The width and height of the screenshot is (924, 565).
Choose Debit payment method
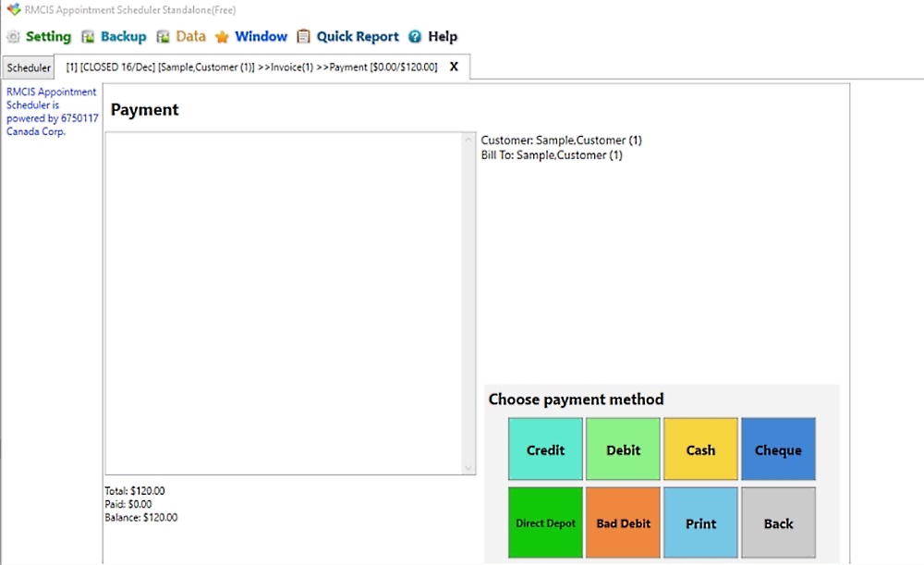click(623, 449)
